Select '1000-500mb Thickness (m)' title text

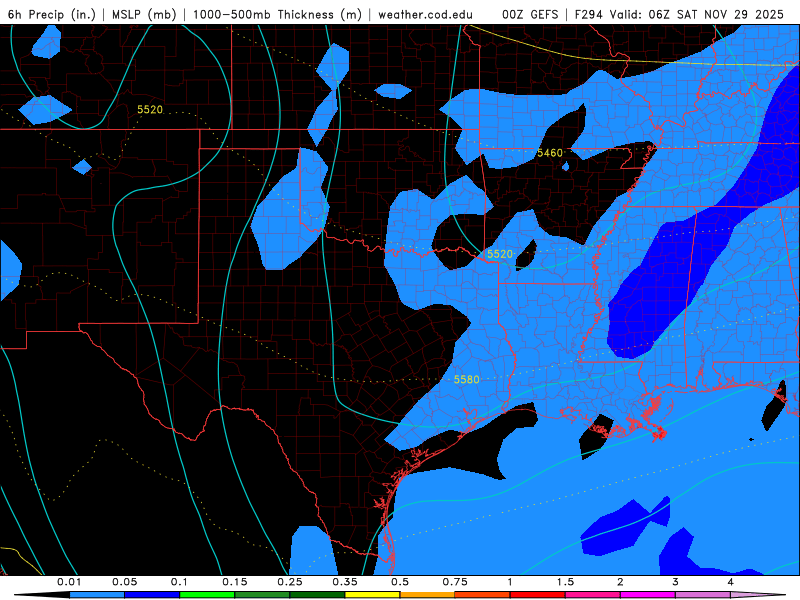(277, 14)
